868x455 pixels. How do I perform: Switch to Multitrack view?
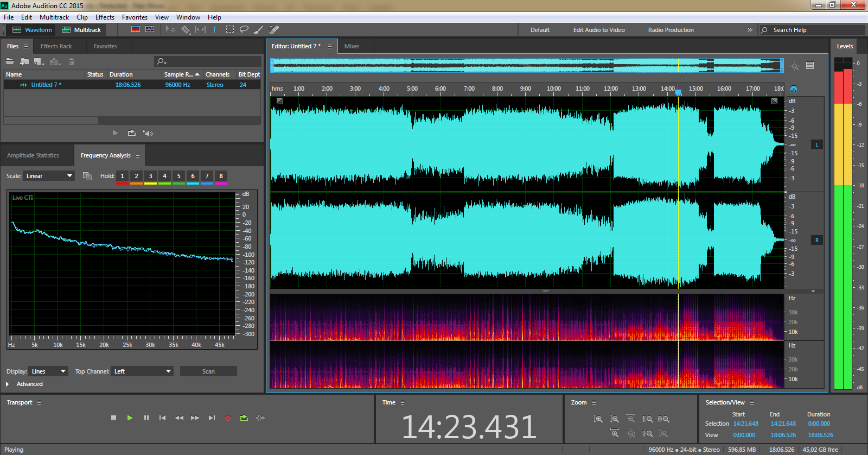pyautogui.click(x=81, y=30)
